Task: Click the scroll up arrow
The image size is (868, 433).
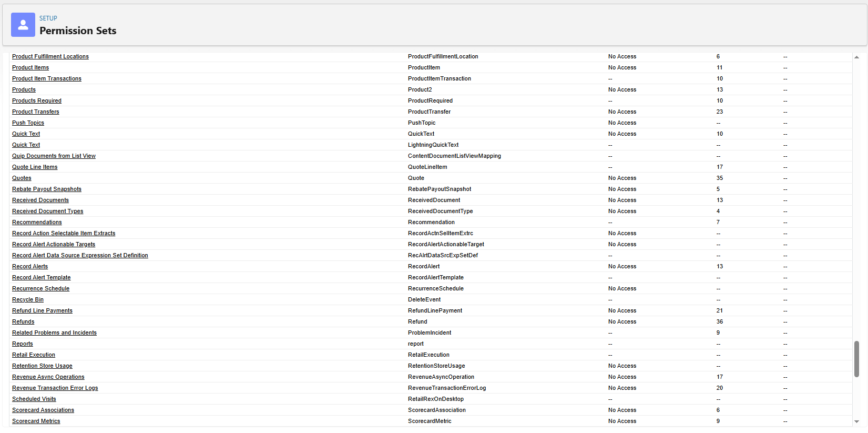Action: [x=856, y=57]
